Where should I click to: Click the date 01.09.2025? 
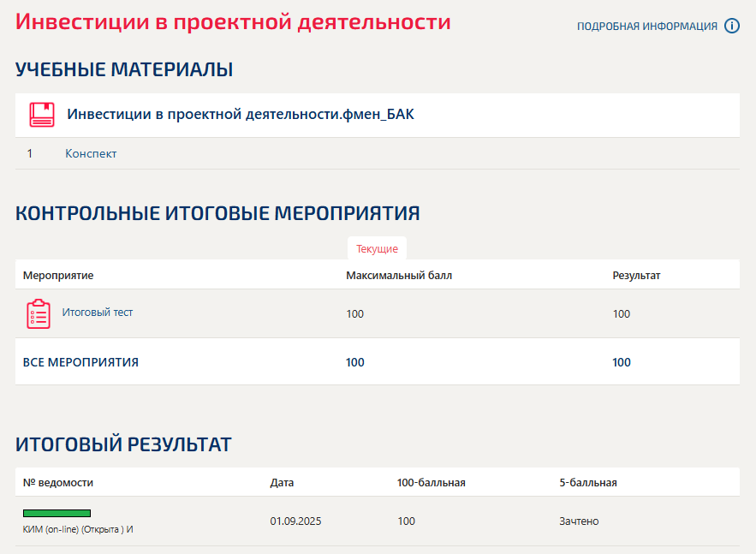(x=295, y=521)
